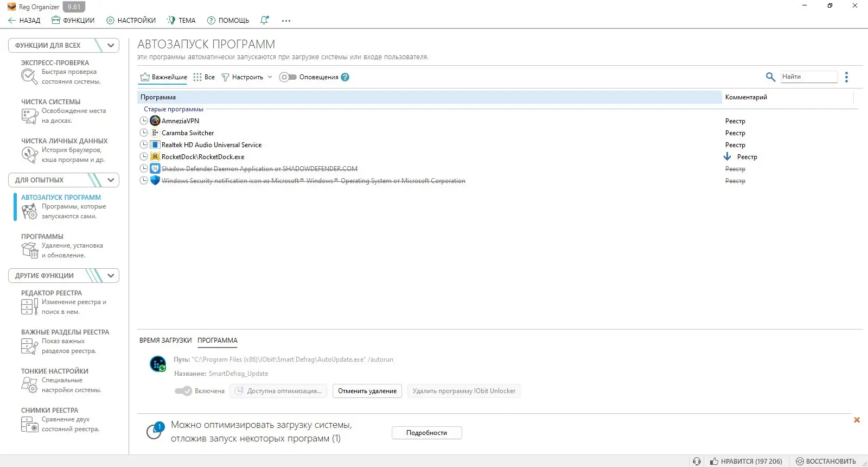Dismiss the optimization tip with the orange X
This screenshot has width=868, height=467.
pyautogui.click(x=857, y=420)
